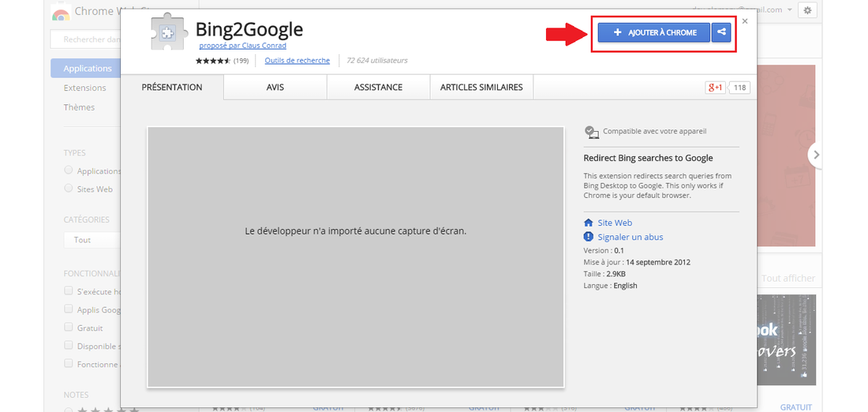The width and height of the screenshot is (868, 412).
Task: Toggle the Fonctionne checkbox
Action: 69,363
